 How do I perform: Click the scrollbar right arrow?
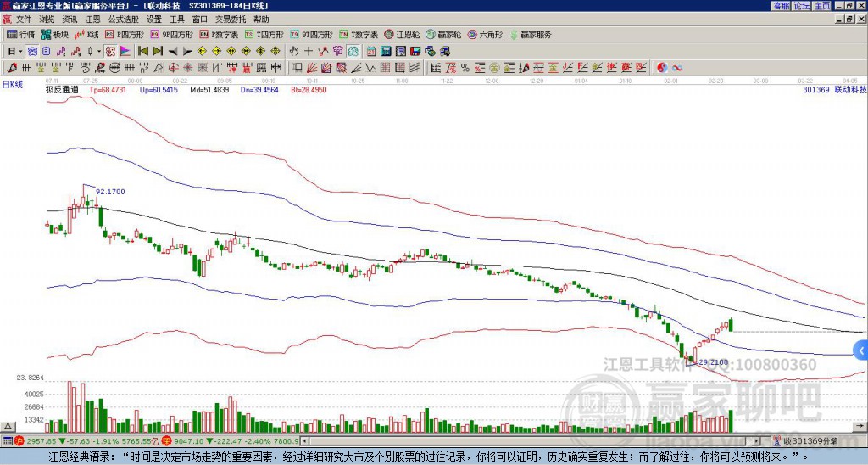coord(757,441)
